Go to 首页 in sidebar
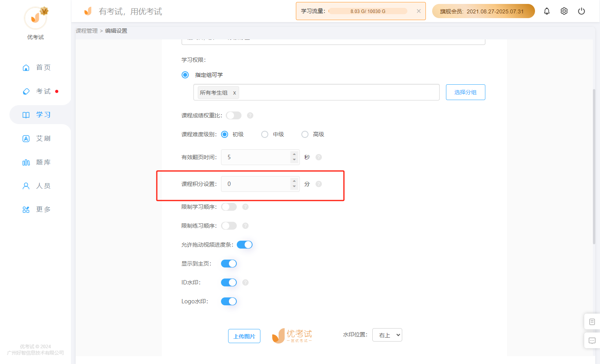The width and height of the screenshot is (600, 364). click(37, 67)
